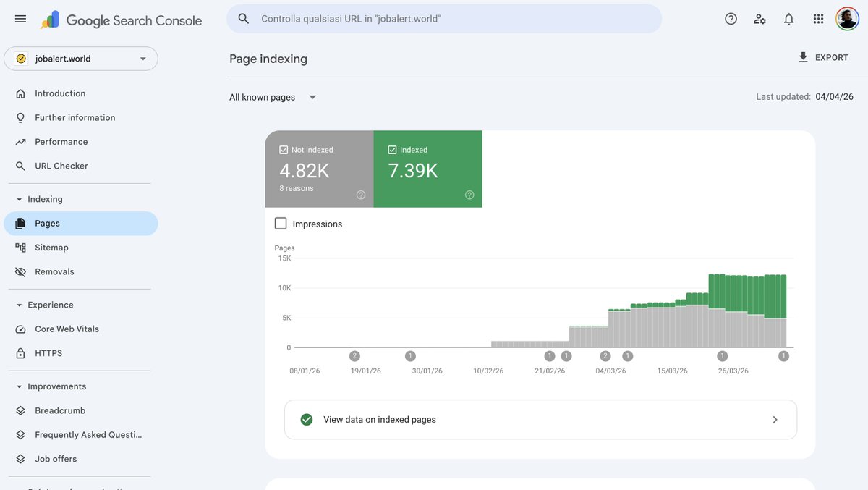Open Further information in the sidebar

tap(81, 117)
